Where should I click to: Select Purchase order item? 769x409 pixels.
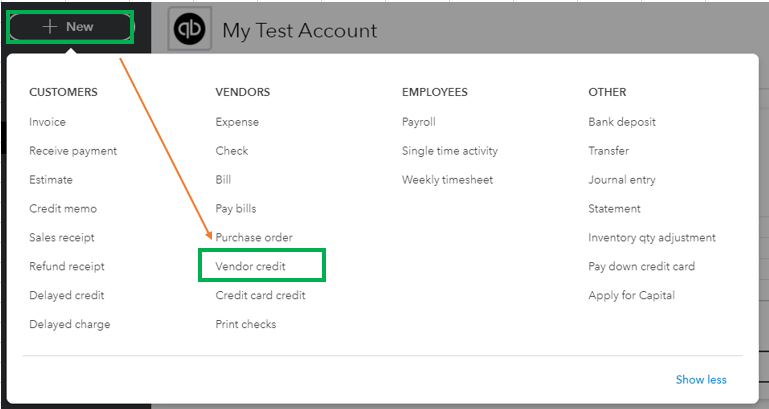pos(254,238)
